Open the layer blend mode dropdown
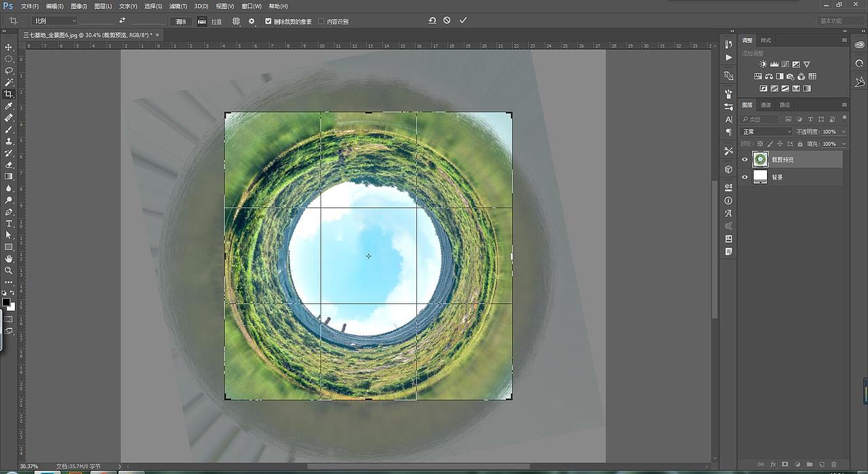Screen dimensions: 868x474 point(766,132)
